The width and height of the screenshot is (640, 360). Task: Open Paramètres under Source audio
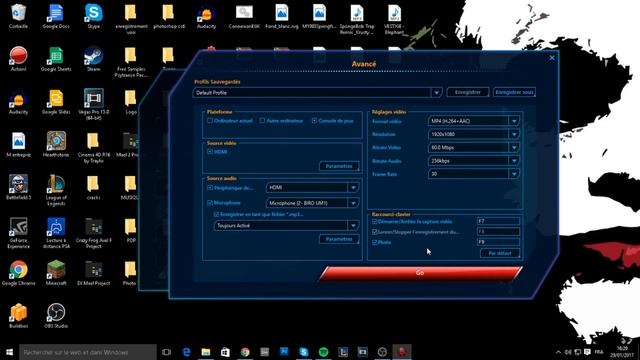click(x=339, y=239)
